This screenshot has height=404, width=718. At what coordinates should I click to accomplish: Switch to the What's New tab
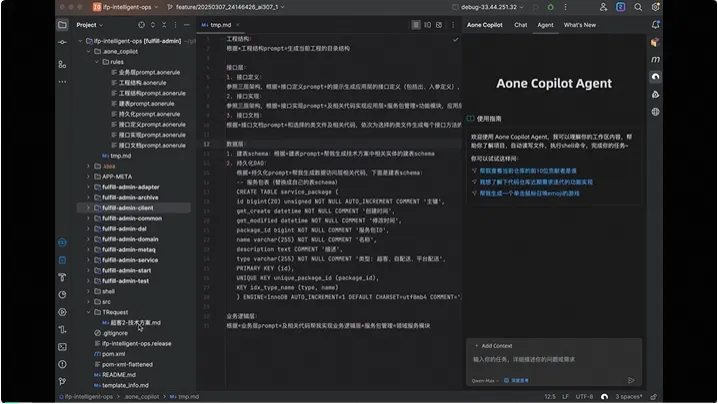[x=580, y=25]
